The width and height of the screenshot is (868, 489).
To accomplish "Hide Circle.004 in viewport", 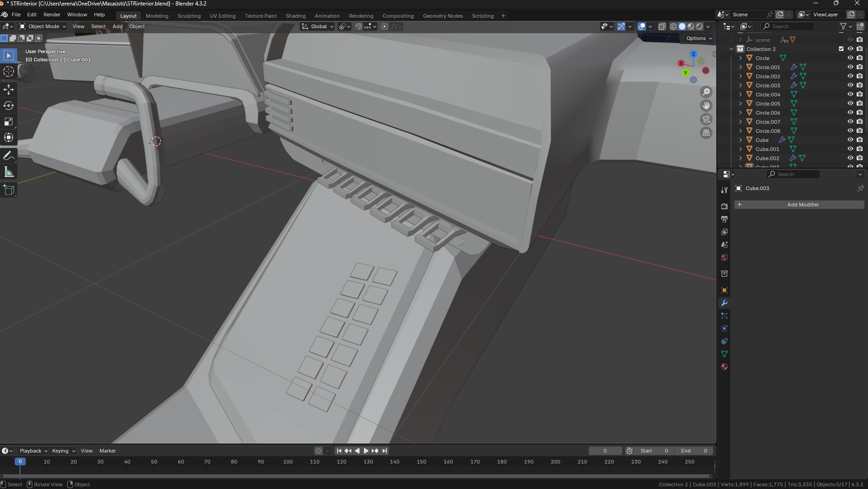I will (850, 94).
